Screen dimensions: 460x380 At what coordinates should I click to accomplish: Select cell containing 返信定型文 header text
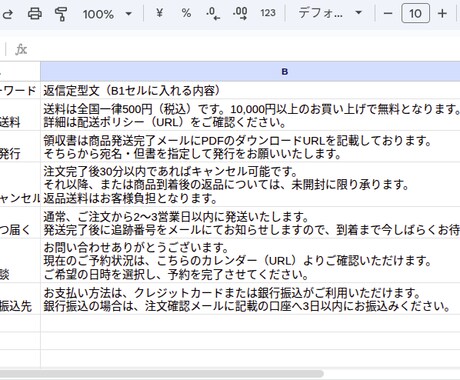click(x=250, y=90)
